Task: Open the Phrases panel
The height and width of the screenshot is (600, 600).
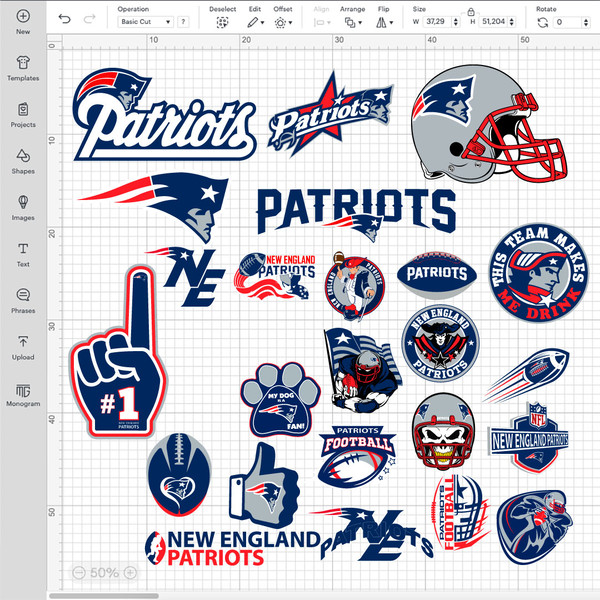Action: (x=23, y=300)
